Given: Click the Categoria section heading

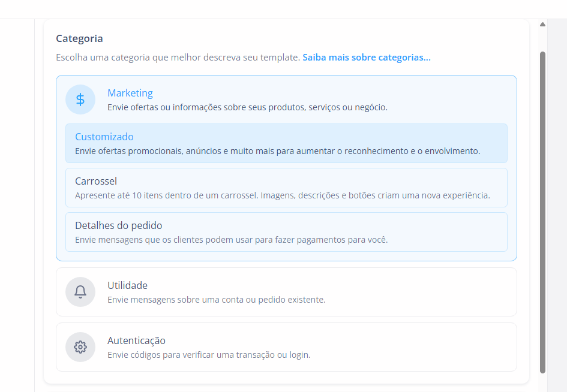Looking at the screenshot, I should pos(79,38).
